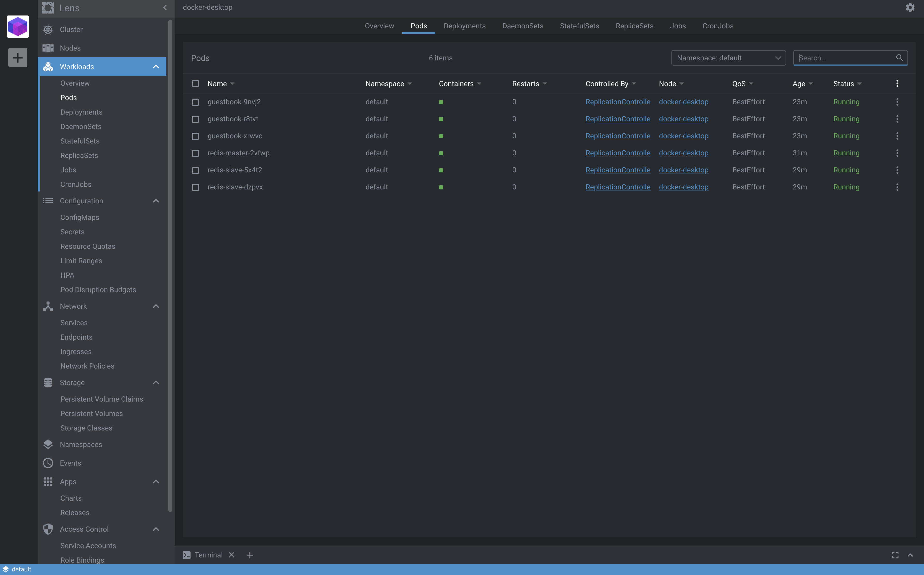Check the guestbook-xrwvc row checkbox
Image resolution: width=924 pixels, height=575 pixels.
point(195,136)
